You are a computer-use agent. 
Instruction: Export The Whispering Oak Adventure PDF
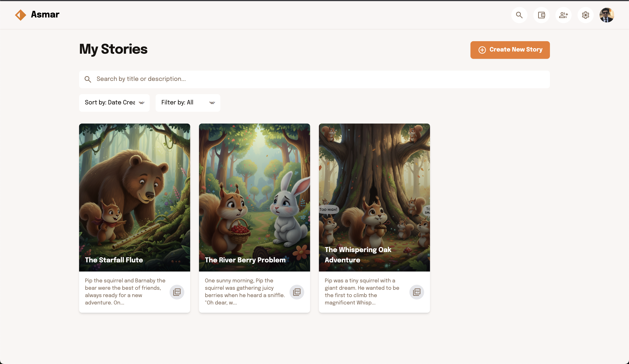click(x=417, y=292)
